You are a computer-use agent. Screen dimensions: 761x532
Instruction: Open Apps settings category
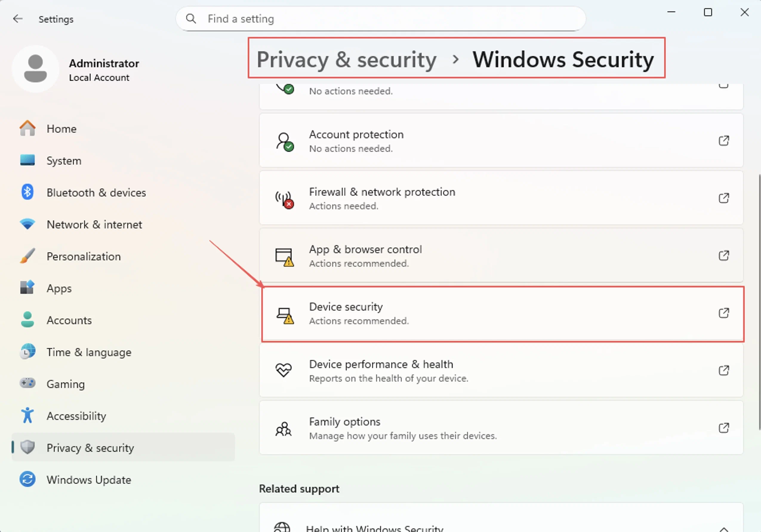coord(123,288)
